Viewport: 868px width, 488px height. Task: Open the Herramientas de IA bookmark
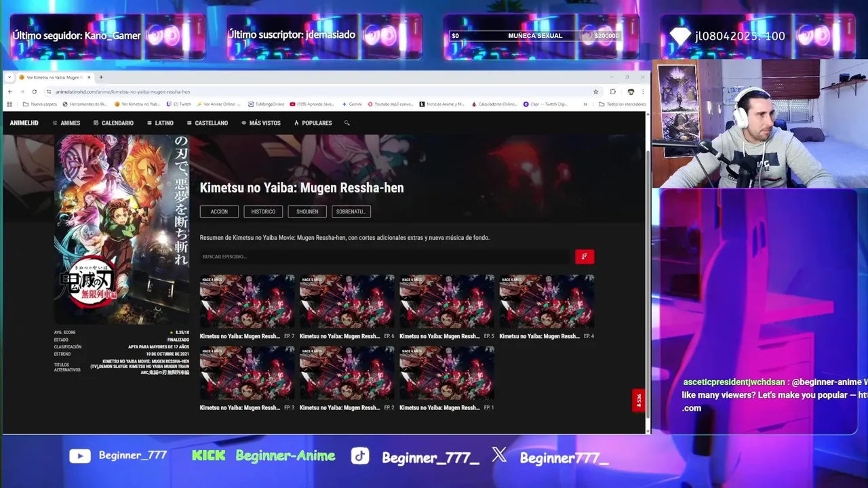(85, 104)
